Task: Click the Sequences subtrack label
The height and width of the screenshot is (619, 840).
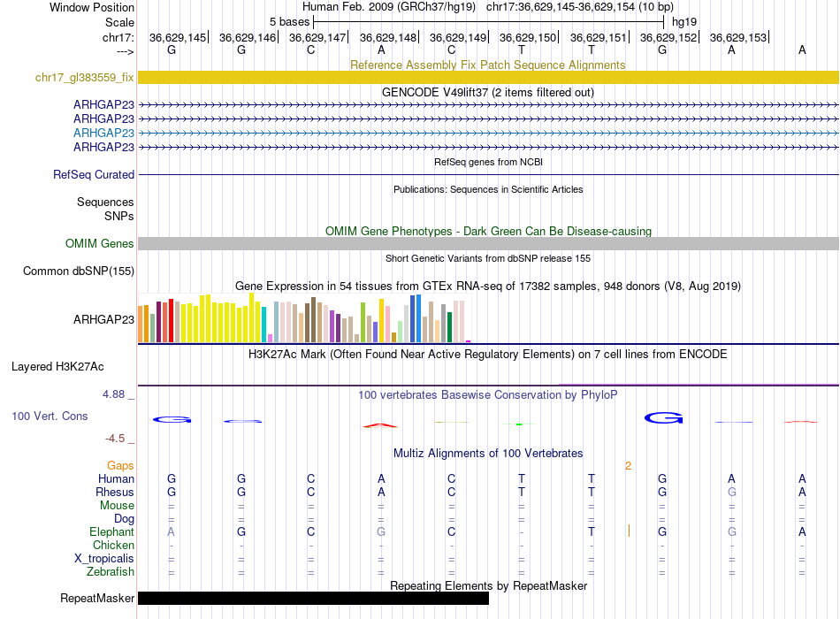Action: [105, 202]
